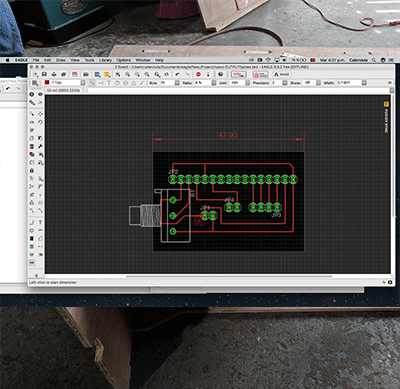Open the Precision dropdown
The image size is (400, 389).
(x=285, y=83)
